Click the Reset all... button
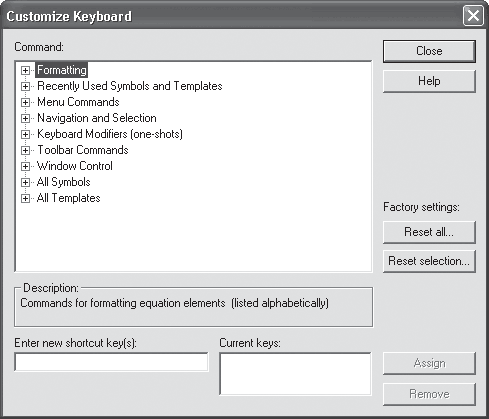 point(429,232)
